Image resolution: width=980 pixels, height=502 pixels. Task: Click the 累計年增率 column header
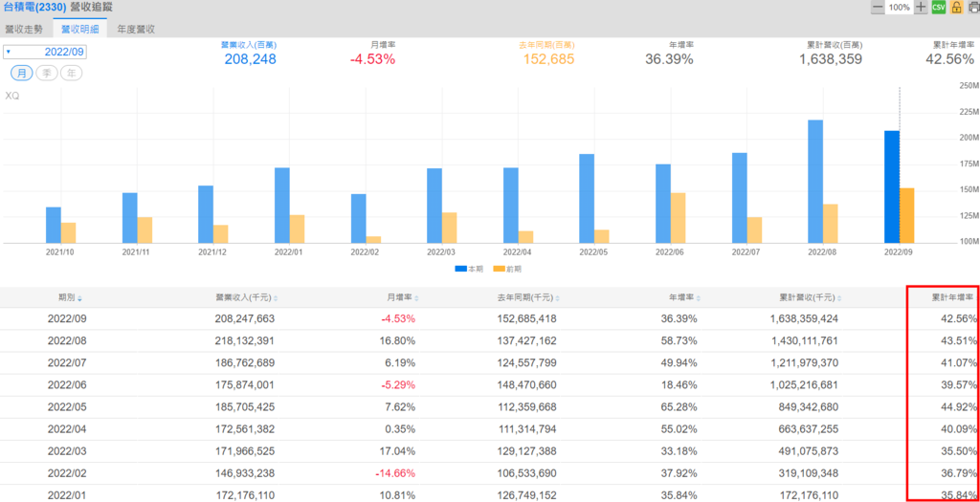pyautogui.click(x=952, y=298)
